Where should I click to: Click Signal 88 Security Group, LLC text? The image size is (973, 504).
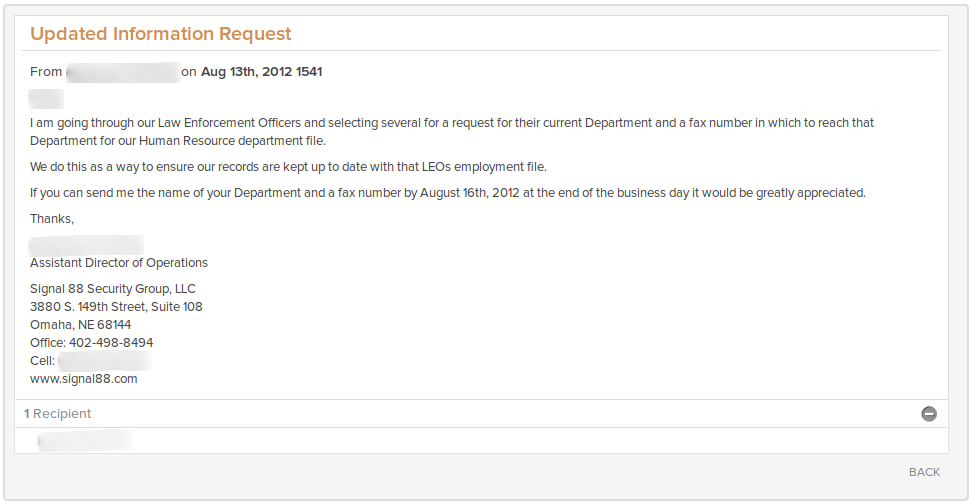112,289
